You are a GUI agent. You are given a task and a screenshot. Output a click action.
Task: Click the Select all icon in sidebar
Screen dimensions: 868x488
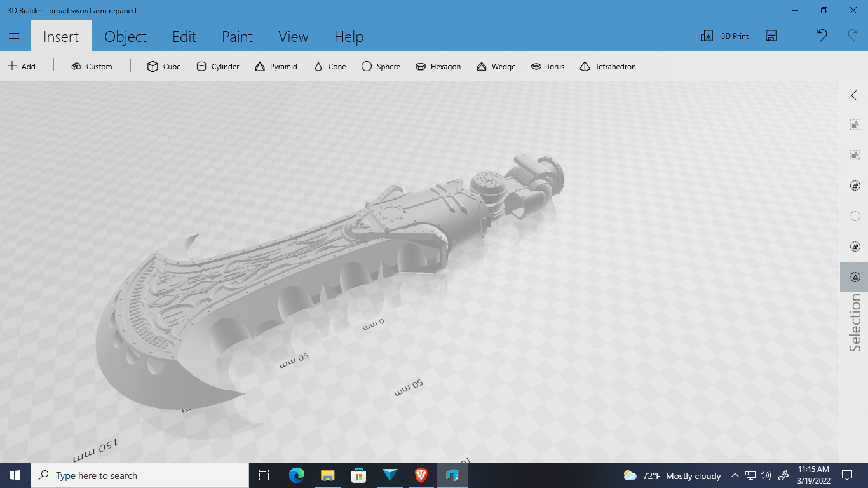[855, 125]
